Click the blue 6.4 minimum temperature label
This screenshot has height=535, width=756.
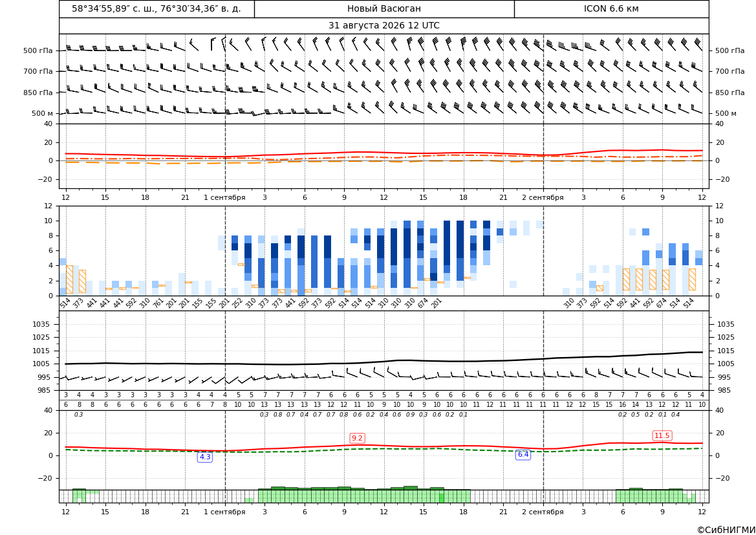[523, 454]
